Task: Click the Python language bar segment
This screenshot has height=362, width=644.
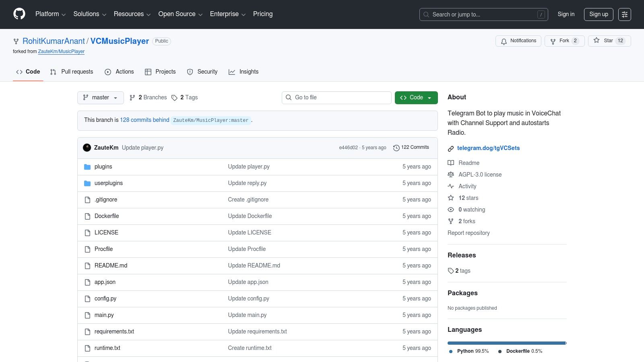Action: coord(506,343)
